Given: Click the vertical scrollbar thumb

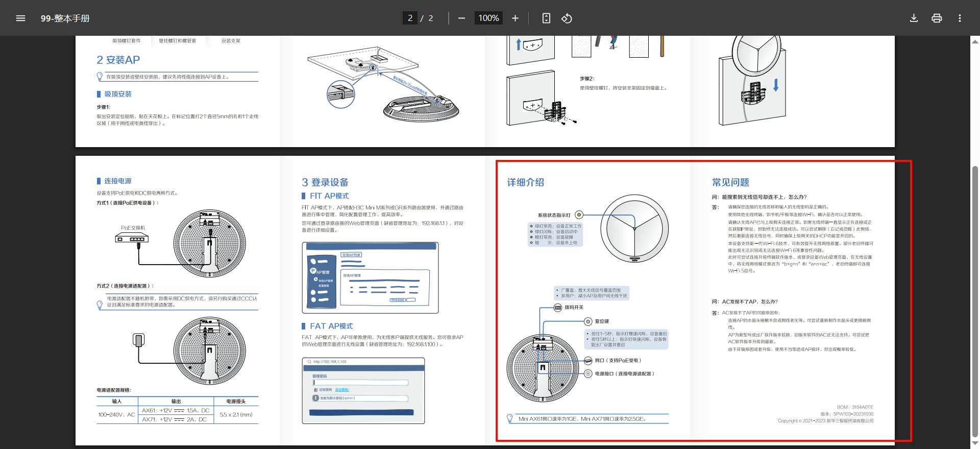Looking at the screenshot, I should (975, 301).
